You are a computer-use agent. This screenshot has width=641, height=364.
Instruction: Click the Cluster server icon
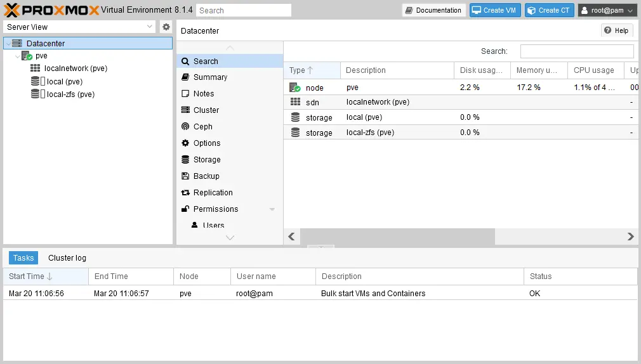185,110
